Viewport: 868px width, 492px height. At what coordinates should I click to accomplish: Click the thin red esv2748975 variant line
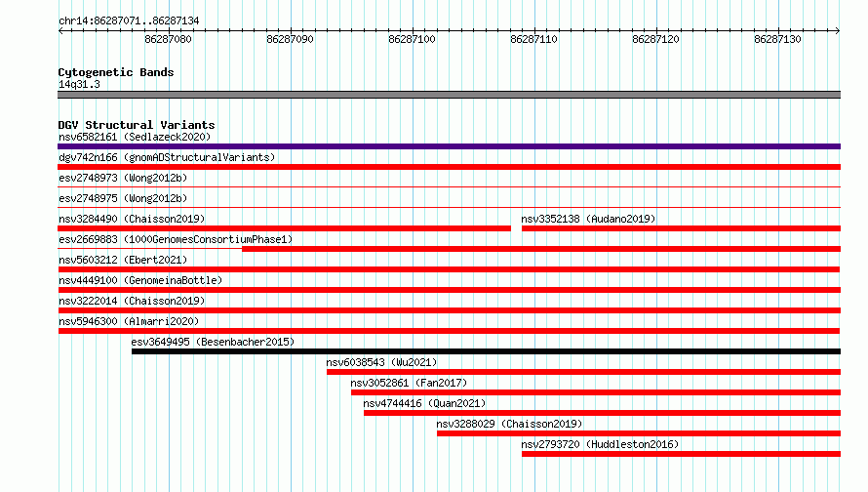click(449, 208)
